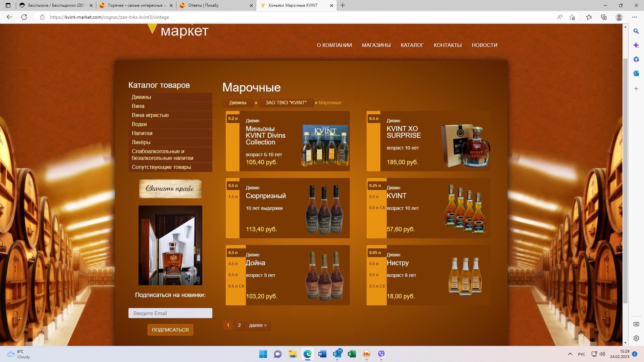Open Viber from the taskbar
The width and height of the screenshot is (644, 362).
[x=381, y=354]
